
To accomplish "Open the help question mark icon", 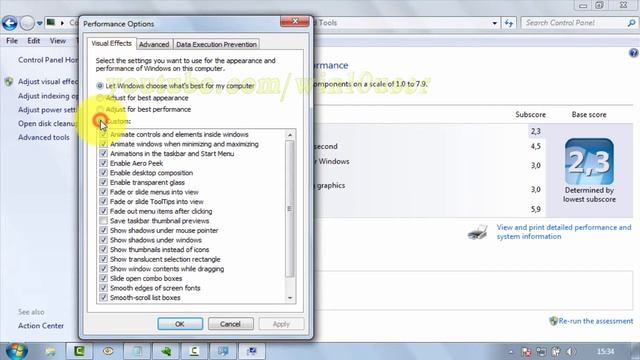I will (633, 53).
